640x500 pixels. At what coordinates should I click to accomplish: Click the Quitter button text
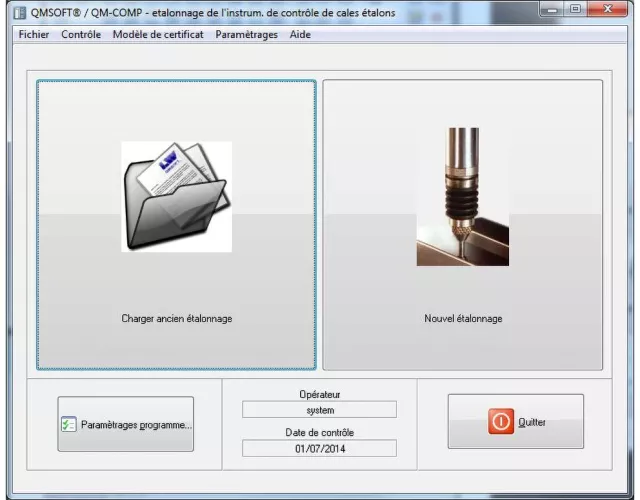click(532, 422)
